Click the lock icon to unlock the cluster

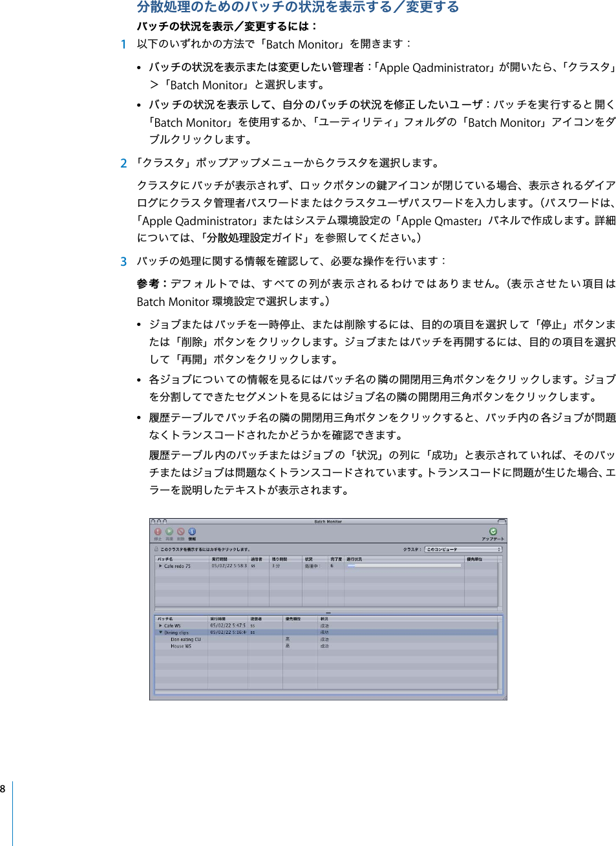(x=156, y=548)
